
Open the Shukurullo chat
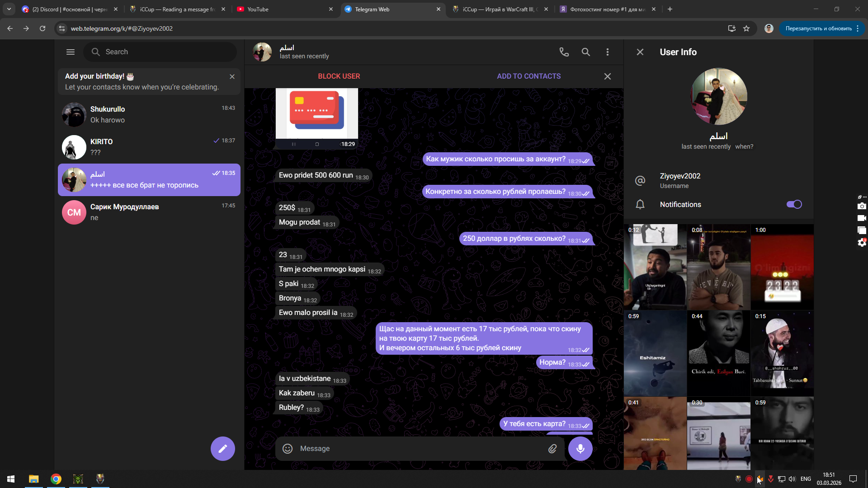(149, 114)
